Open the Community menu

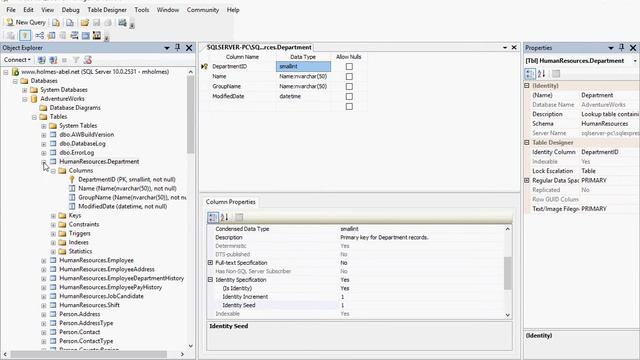203,10
